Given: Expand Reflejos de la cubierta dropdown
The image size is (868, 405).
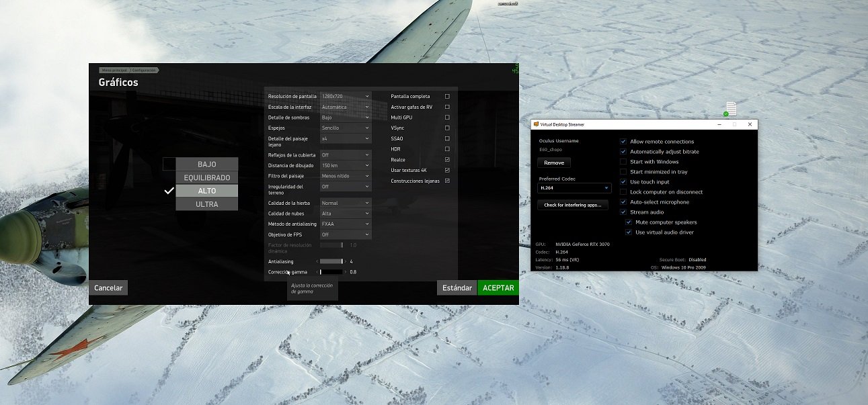Looking at the screenshot, I should (346, 154).
